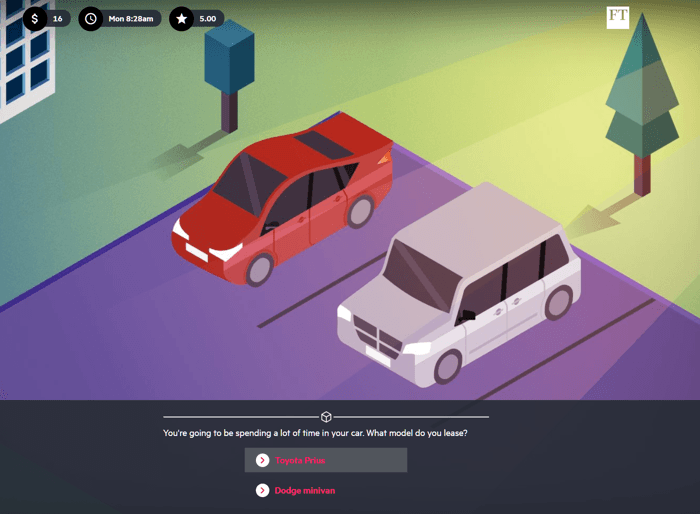The image size is (700, 514).
Task: Click the blue box sign post
Action: pos(229,58)
